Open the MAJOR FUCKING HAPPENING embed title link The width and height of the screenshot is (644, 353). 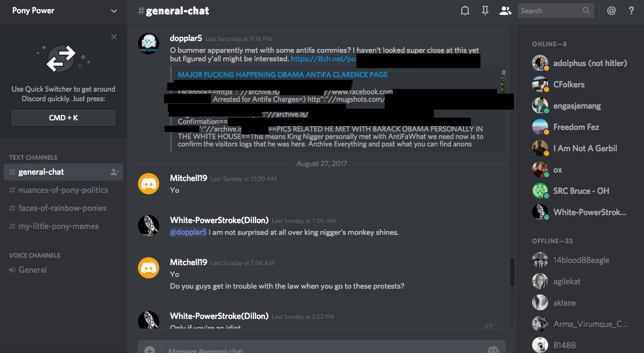(283, 75)
